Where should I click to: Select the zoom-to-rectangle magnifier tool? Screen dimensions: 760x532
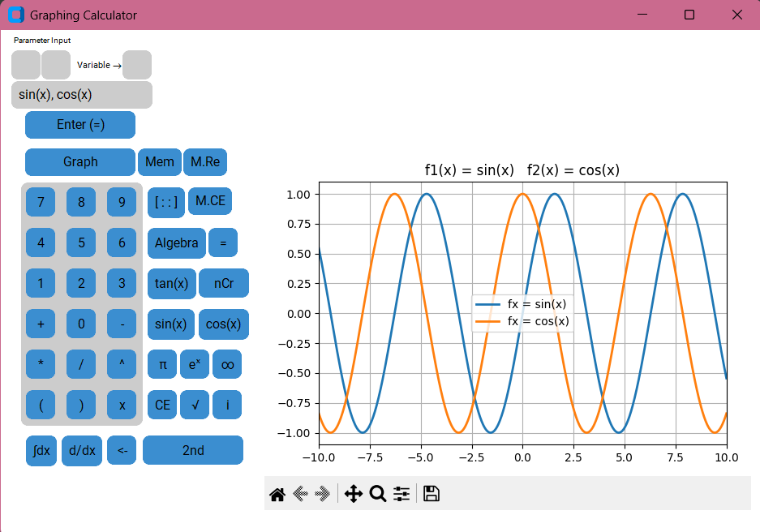tap(377, 493)
